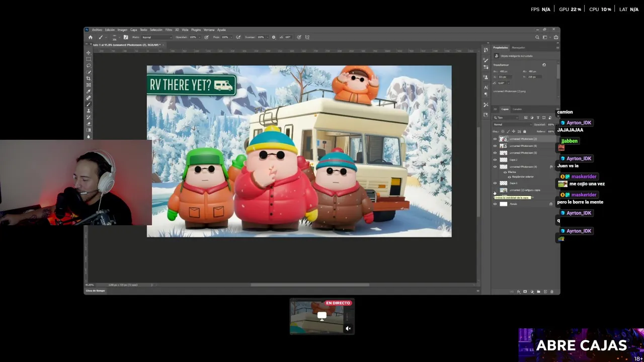Open the Ventana menu
Screen dimensions: 644x362
point(209,30)
